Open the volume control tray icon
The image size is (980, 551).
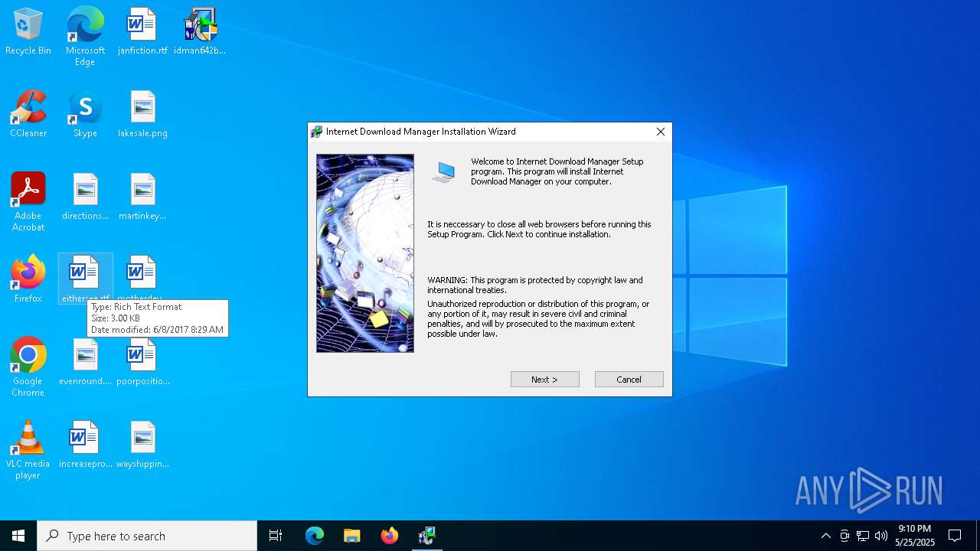pos(881,536)
